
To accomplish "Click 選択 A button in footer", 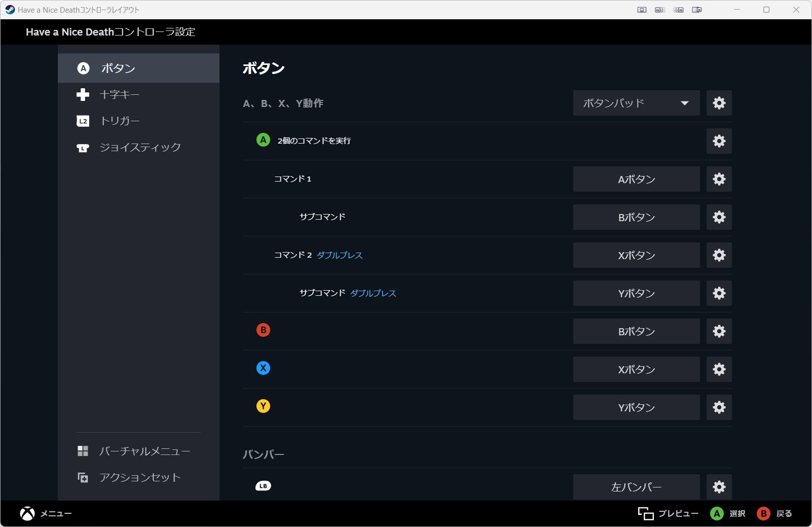I will pyautogui.click(x=727, y=514).
